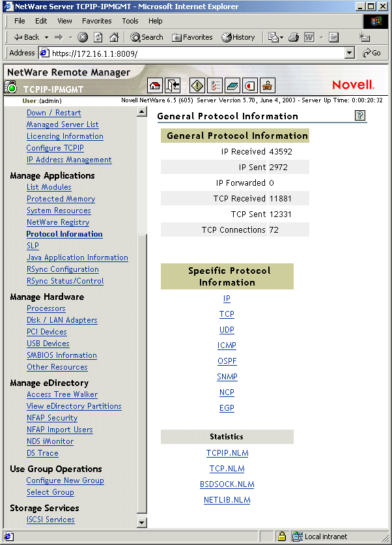Click the IE page icon in status bar
Viewport: 392px width, 545px height.
coord(8,537)
